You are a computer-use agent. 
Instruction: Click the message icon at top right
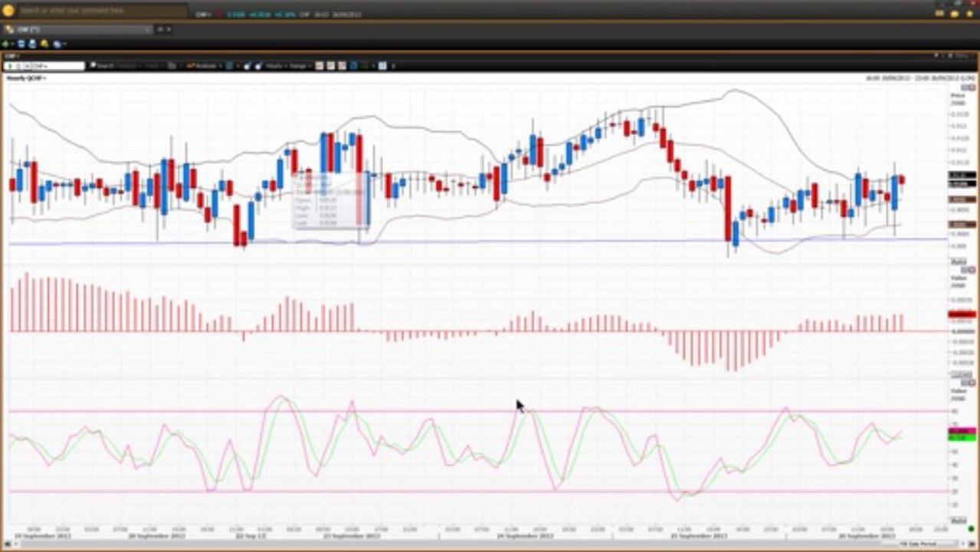click(x=939, y=13)
